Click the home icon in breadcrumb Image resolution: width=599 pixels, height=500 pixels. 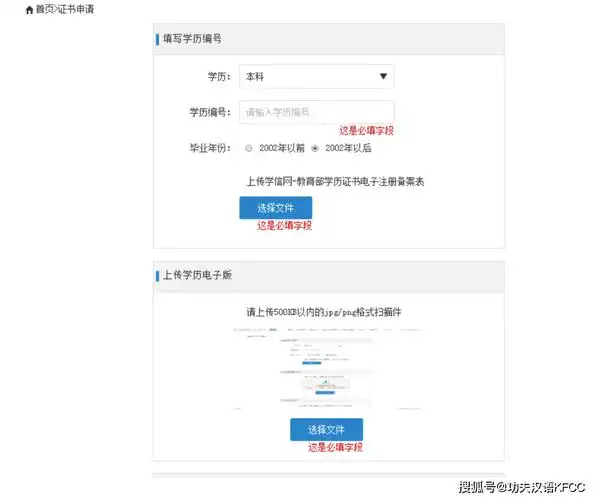pos(29,10)
